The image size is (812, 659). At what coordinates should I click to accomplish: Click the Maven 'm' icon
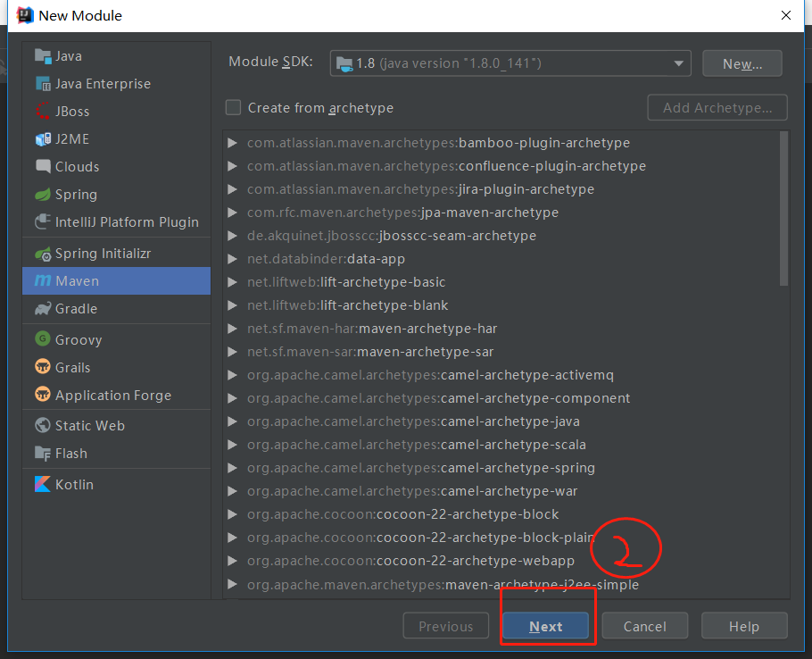(43, 280)
